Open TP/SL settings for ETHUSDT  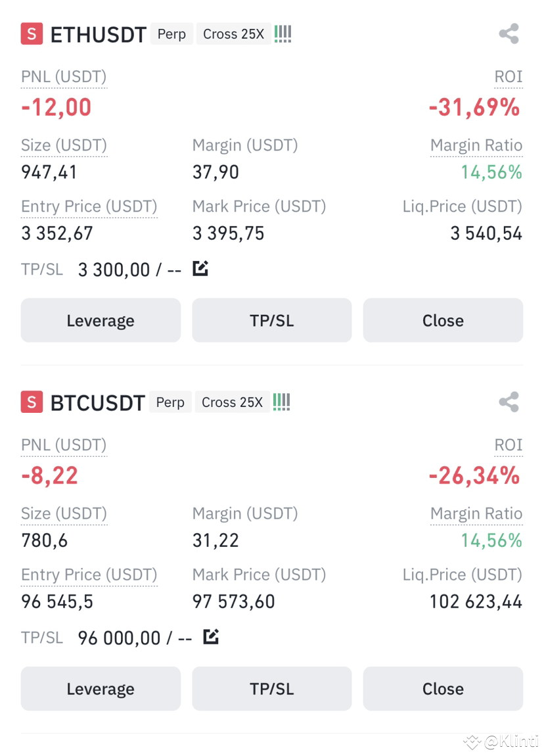point(272,320)
